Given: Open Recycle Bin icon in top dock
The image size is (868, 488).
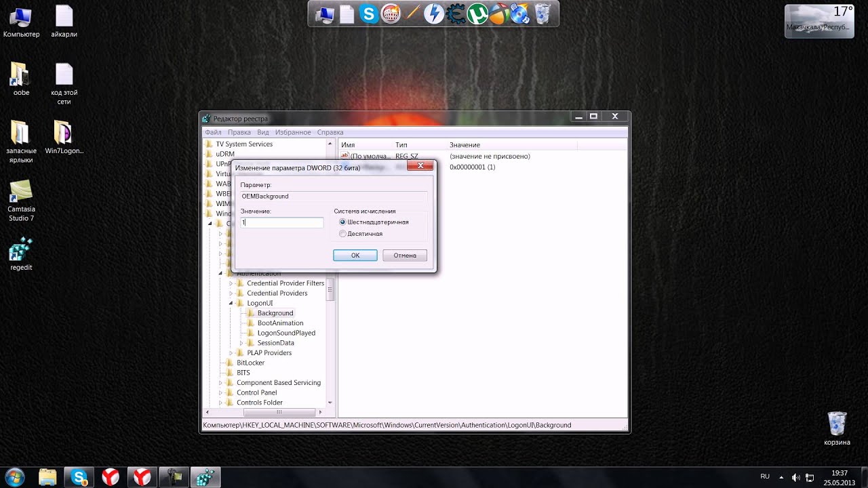Looking at the screenshot, I should click(542, 14).
